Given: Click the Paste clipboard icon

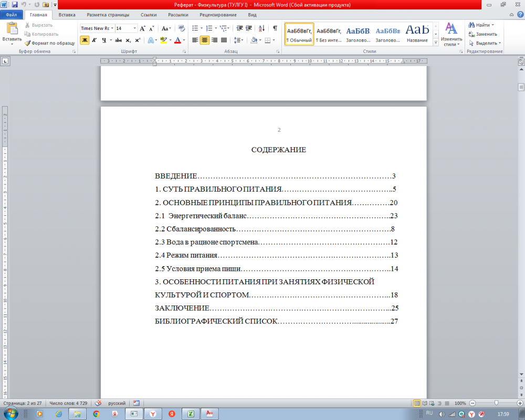Looking at the screenshot, I should click(12, 28).
